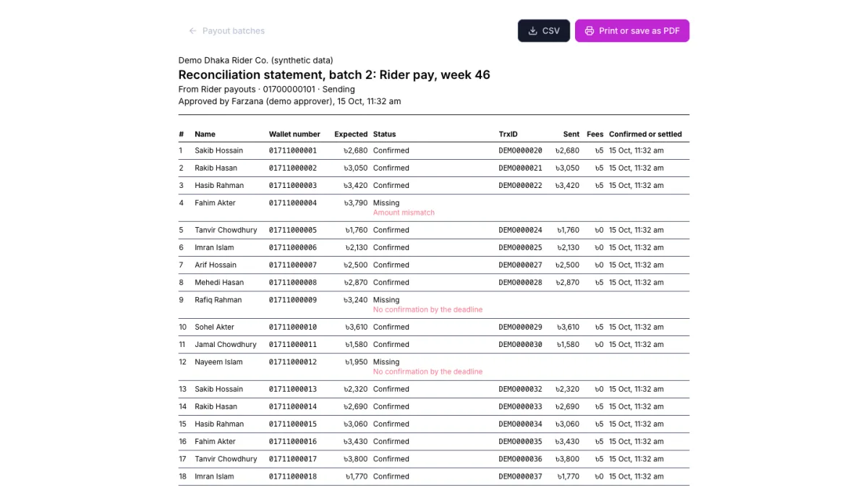Click TrxID DEM0000028
This screenshot has height=488, width=868.
(x=520, y=283)
